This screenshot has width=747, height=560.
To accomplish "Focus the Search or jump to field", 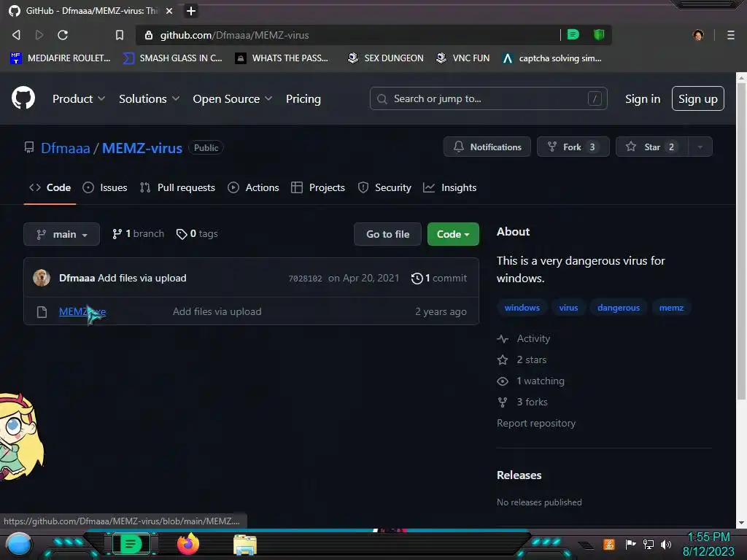I will (488, 98).
